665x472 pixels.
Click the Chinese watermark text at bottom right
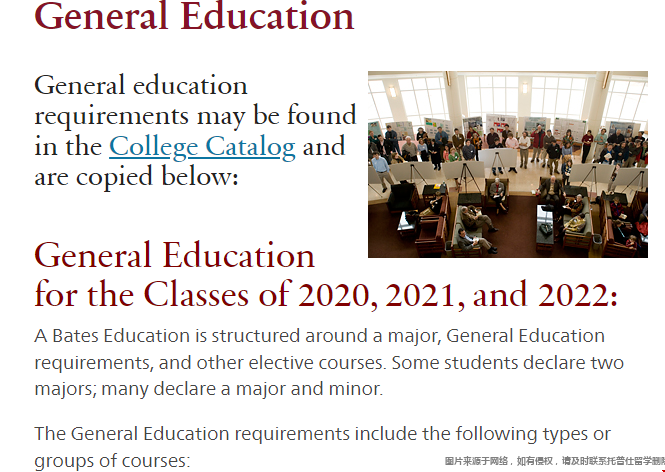tap(555, 461)
